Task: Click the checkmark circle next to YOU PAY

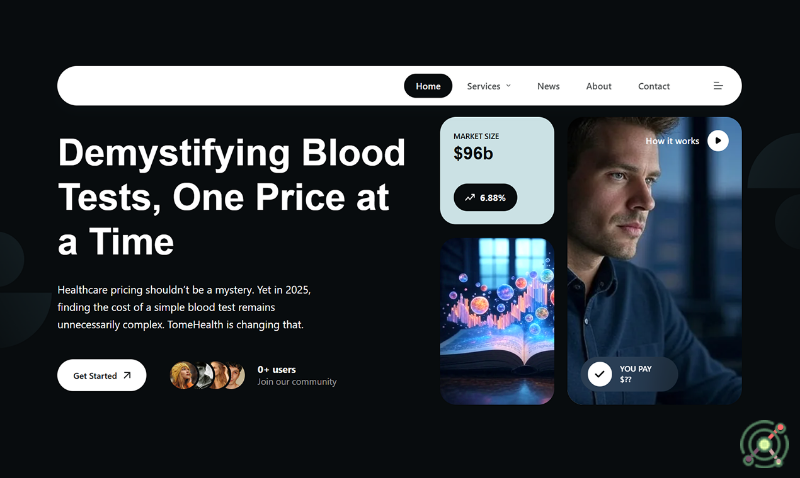Action: click(599, 374)
